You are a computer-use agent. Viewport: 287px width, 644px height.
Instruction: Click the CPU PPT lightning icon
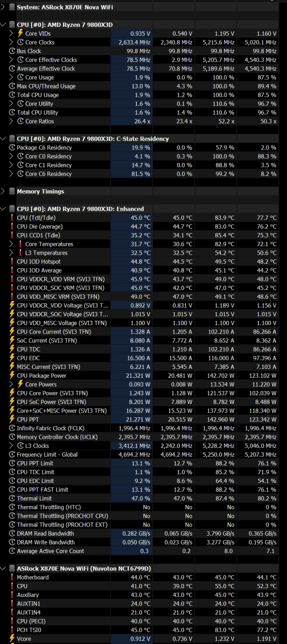(x=12, y=419)
